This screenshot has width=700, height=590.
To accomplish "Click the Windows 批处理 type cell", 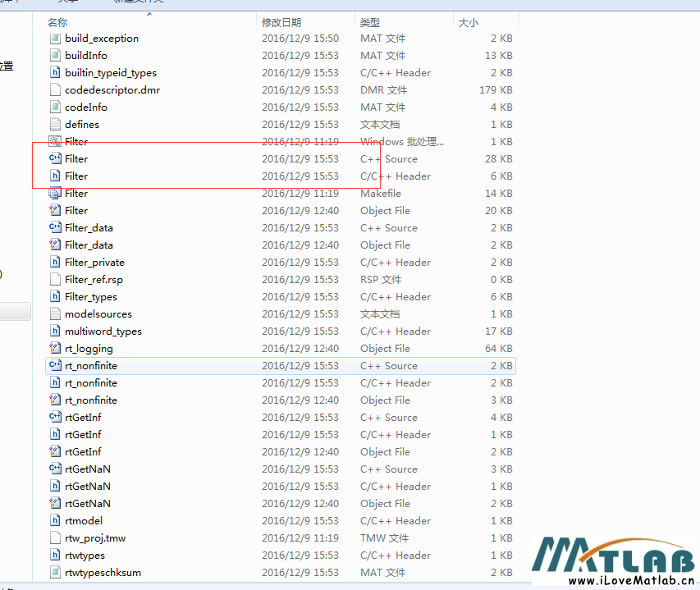I will pyautogui.click(x=402, y=142).
